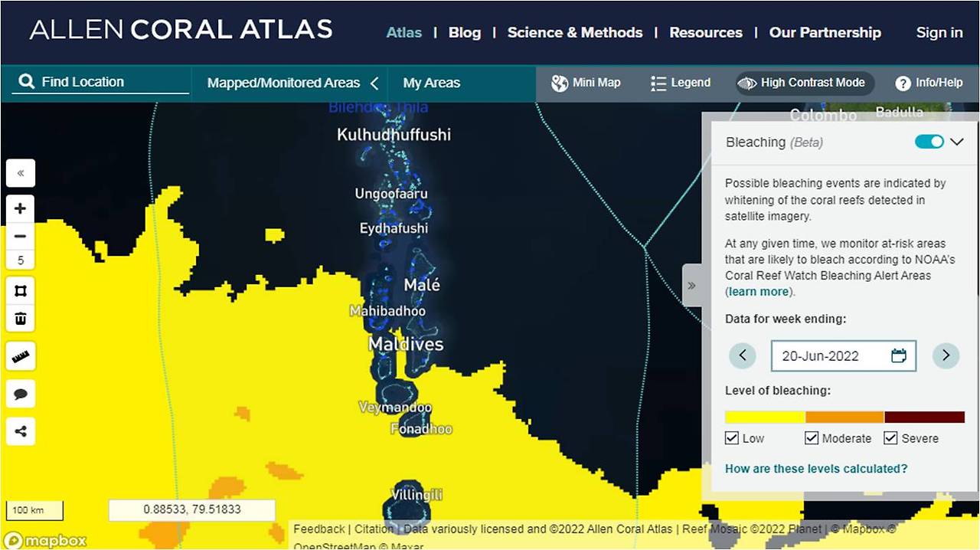Click the yellow Low bleaching color bar

(763, 416)
